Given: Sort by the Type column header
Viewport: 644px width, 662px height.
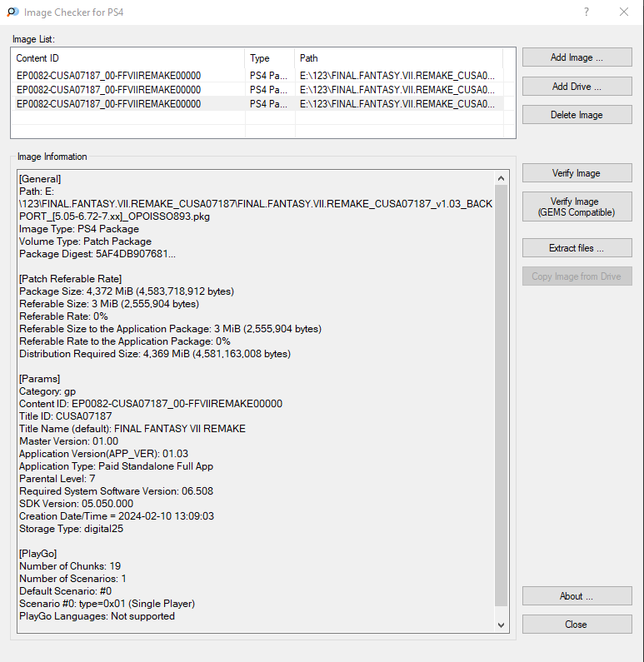Looking at the screenshot, I should point(269,58).
